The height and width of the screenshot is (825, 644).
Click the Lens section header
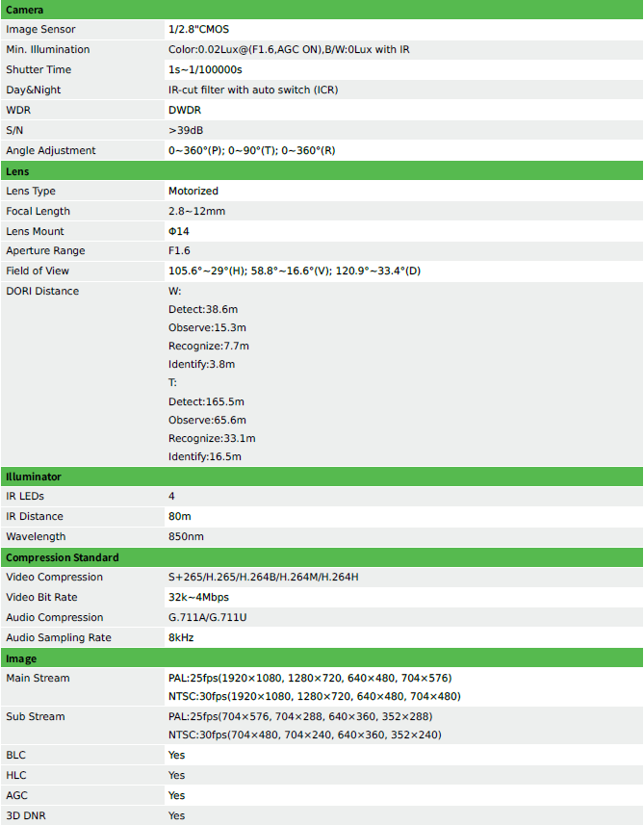322,171
